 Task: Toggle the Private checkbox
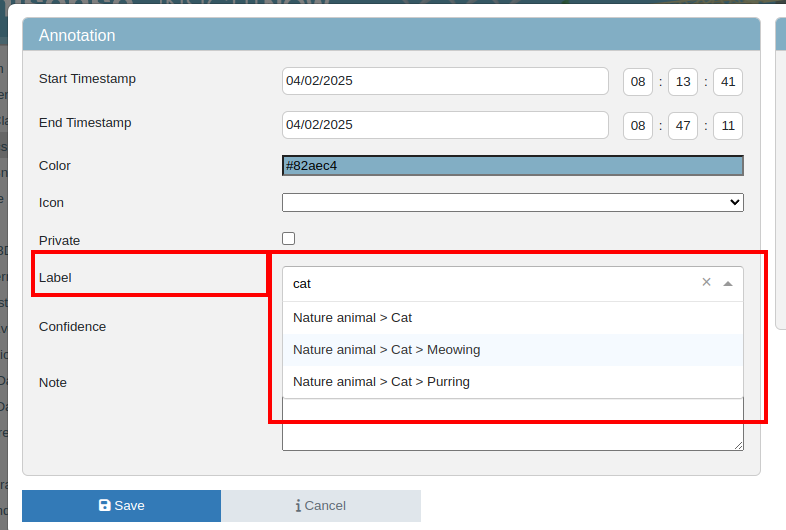pyautogui.click(x=289, y=239)
